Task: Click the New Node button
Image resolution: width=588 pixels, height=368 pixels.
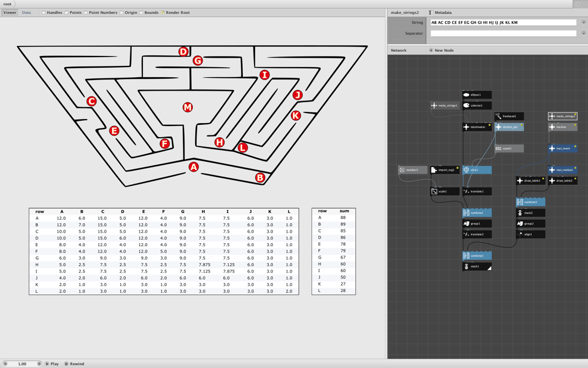Action: pos(442,50)
